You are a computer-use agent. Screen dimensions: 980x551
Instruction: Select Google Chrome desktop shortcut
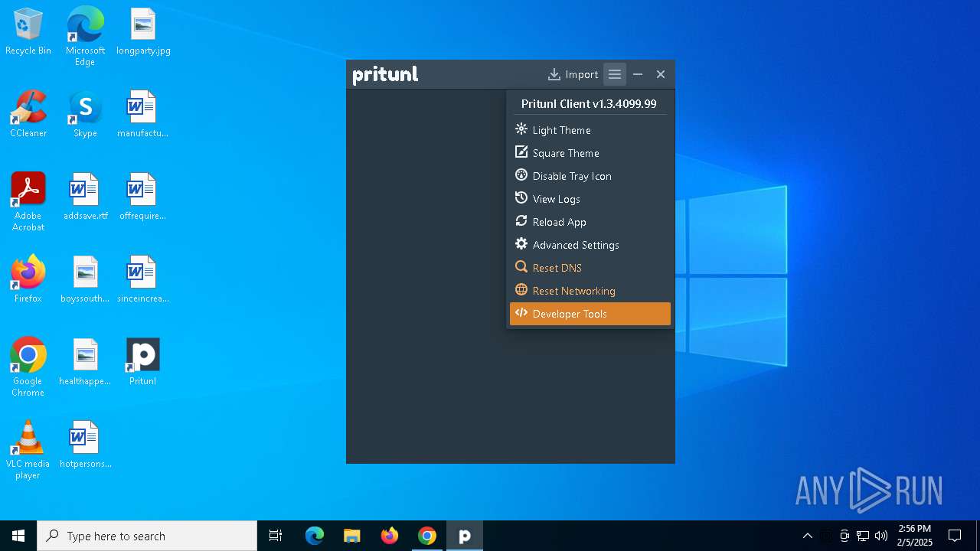[28, 367]
